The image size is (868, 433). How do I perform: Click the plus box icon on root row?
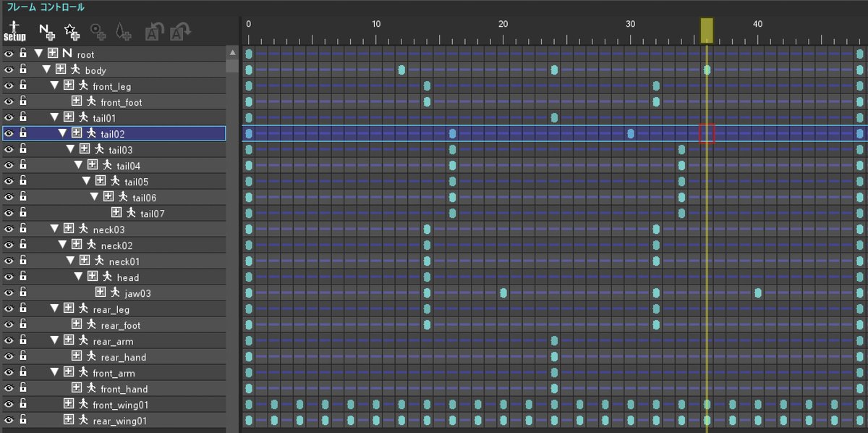pyautogui.click(x=53, y=54)
